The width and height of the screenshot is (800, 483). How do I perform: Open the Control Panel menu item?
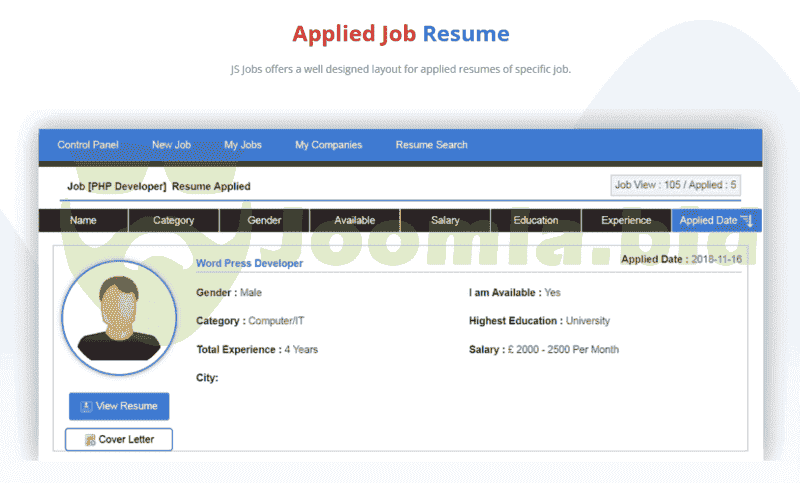pos(88,145)
